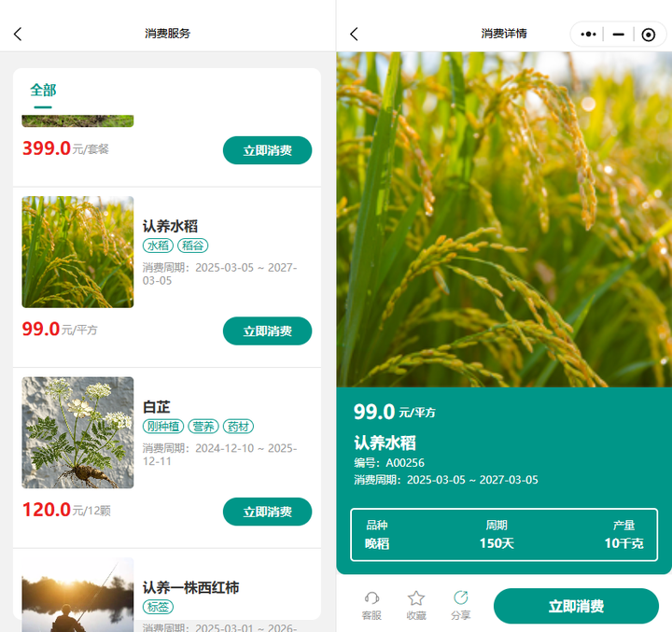
Task: Tap the large rice banner image
Action: point(504,219)
